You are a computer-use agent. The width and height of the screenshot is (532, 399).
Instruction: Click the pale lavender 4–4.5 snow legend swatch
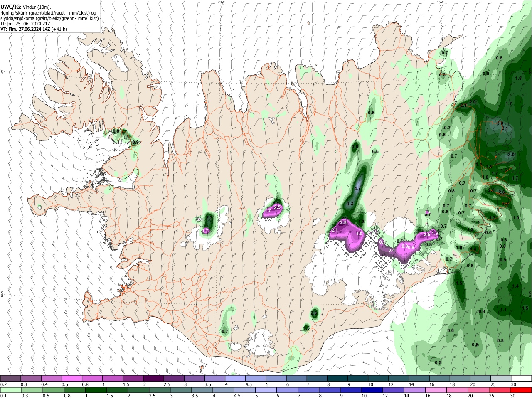235,378
